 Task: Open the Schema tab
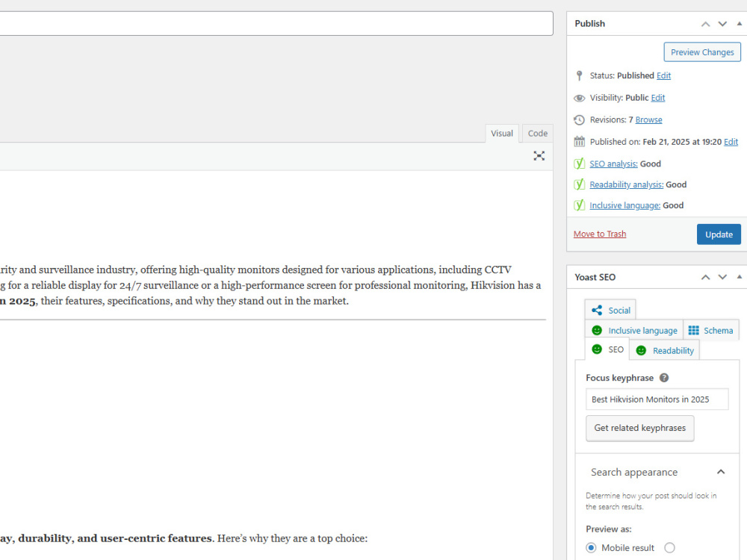click(x=711, y=331)
